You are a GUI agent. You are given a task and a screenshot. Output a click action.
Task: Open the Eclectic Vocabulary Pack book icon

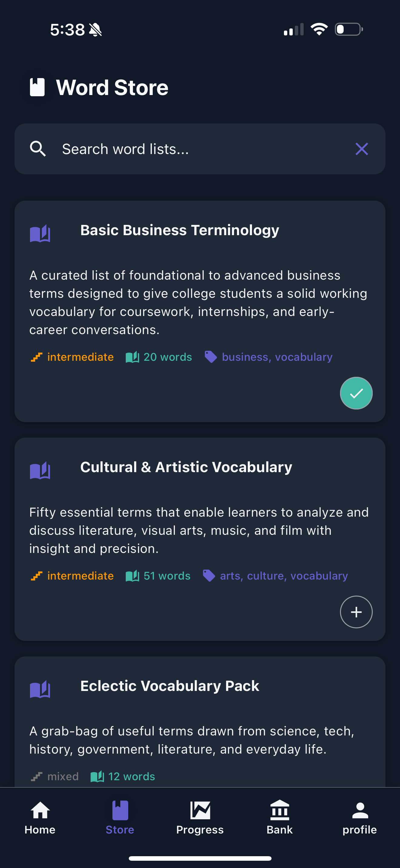(40, 689)
